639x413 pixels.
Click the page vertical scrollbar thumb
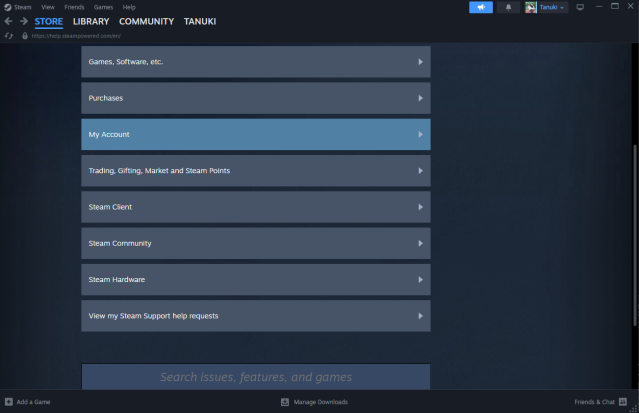(x=635, y=235)
